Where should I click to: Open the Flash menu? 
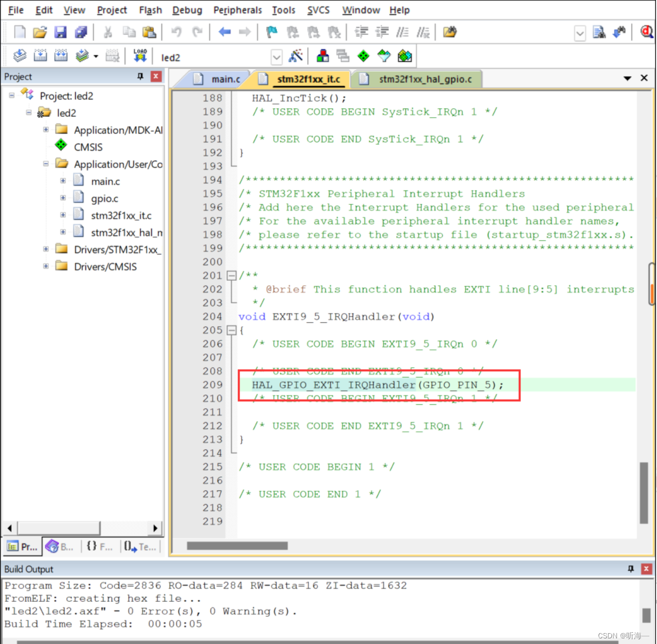click(150, 10)
